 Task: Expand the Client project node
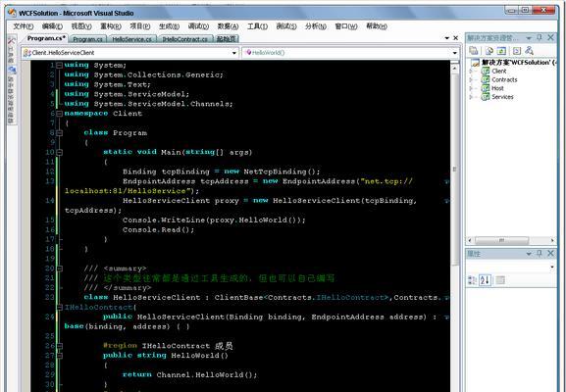click(471, 71)
